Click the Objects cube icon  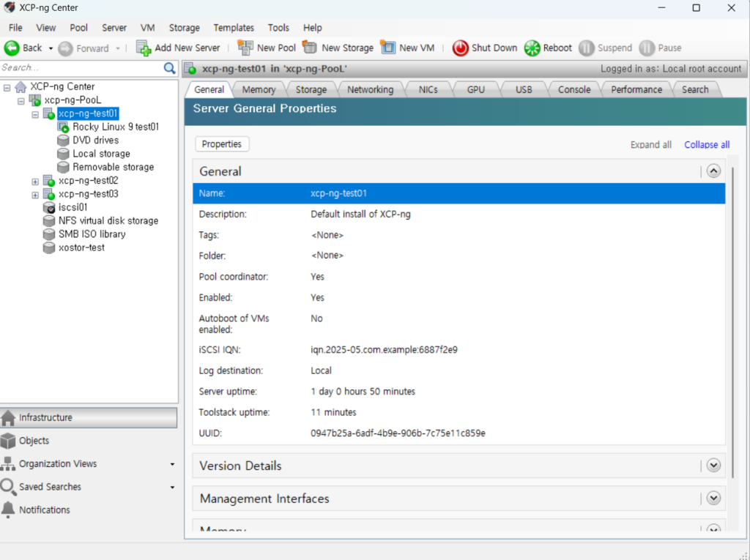pyautogui.click(x=8, y=441)
